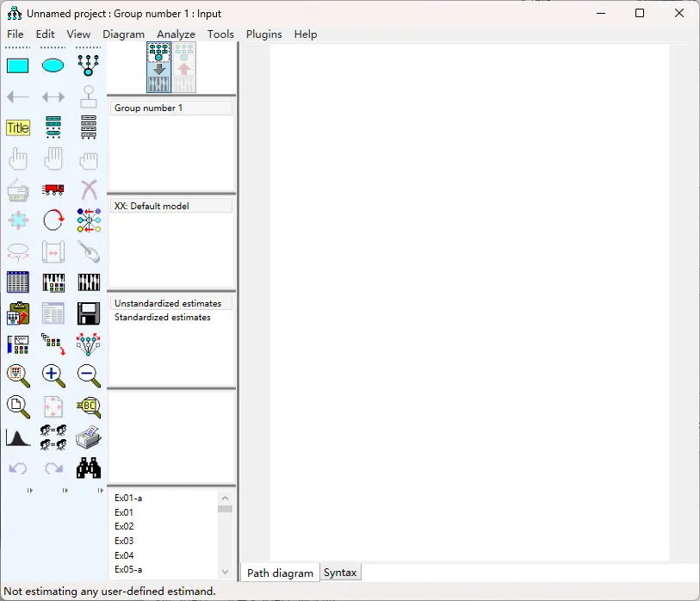The height and width of the screenshot is (601, 700).
Task: Open Object properties icon
Action: click(x=18, y=344)
